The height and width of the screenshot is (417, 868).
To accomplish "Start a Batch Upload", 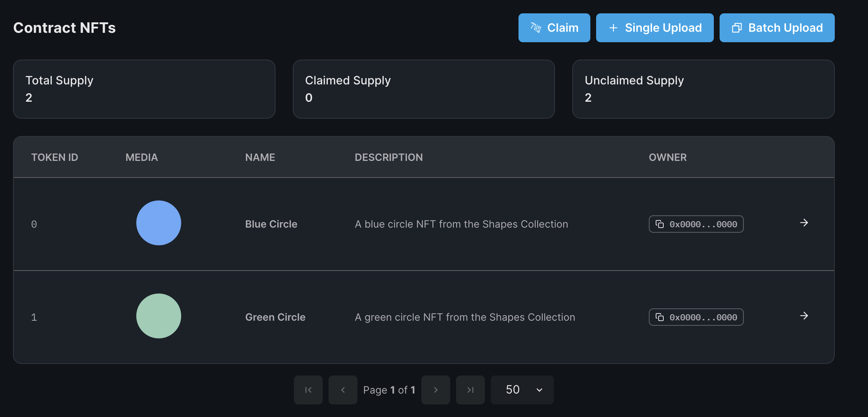I will [x=777, y=28].
